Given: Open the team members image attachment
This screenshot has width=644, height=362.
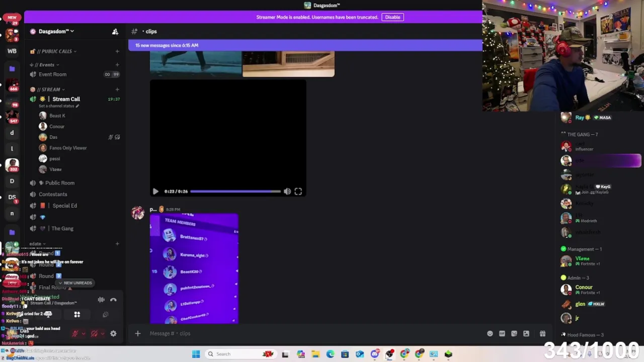Looking at the screenshot, I should 194,268.
